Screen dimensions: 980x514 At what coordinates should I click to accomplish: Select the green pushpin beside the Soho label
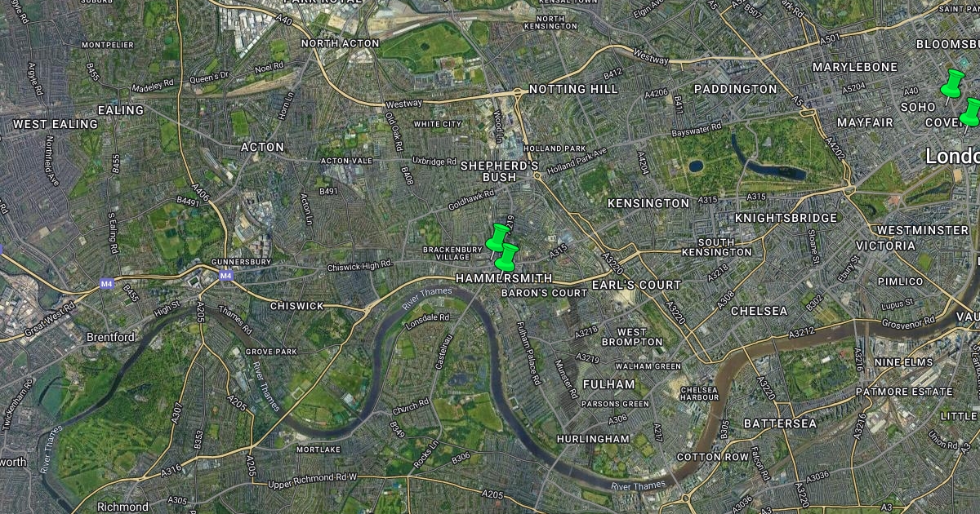952,84
